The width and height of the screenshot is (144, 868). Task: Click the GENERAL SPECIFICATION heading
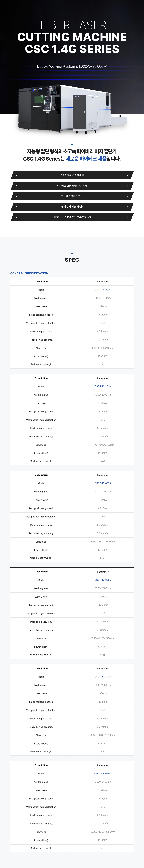29,273
